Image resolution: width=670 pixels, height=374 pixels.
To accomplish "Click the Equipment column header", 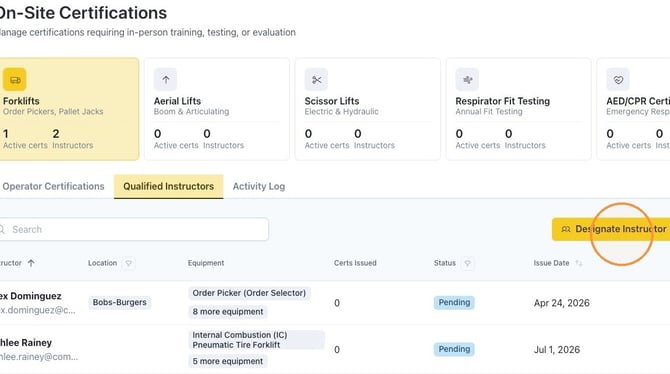I will (x=206, y=263).
